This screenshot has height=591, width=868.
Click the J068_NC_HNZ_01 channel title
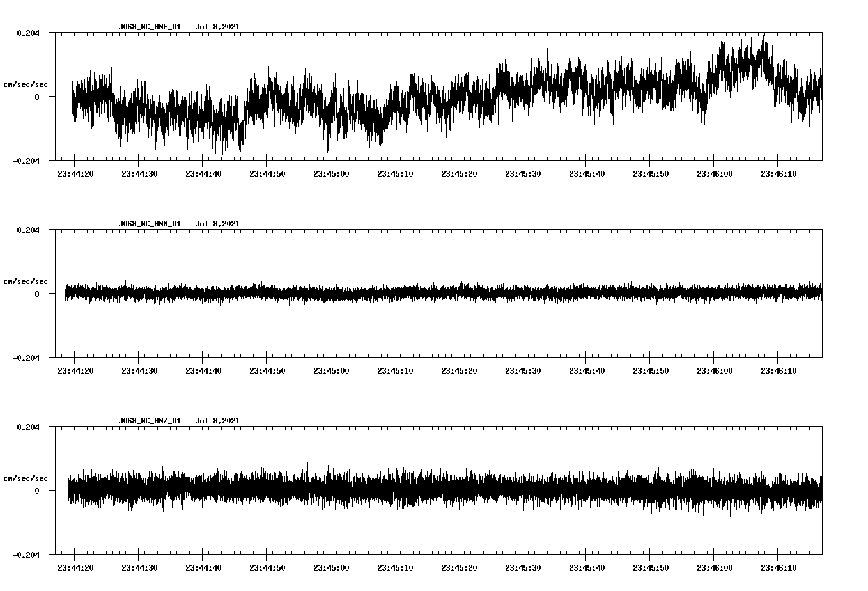pyautogui.click(x=150, y=421)
